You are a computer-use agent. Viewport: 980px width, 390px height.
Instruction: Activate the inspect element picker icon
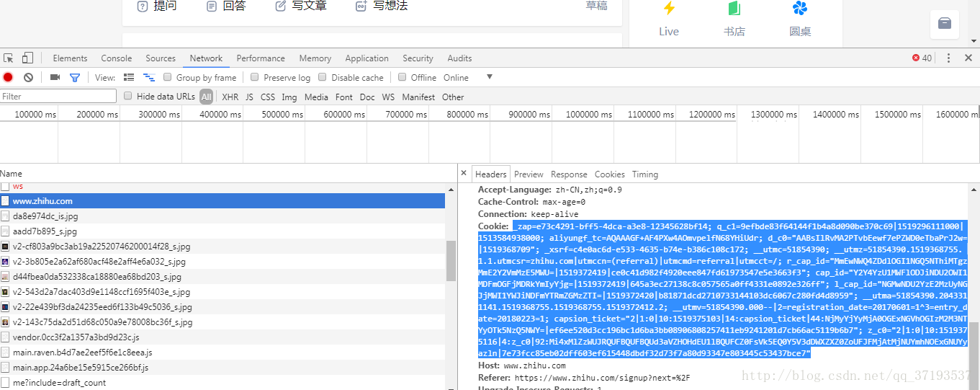click(9, 58)
